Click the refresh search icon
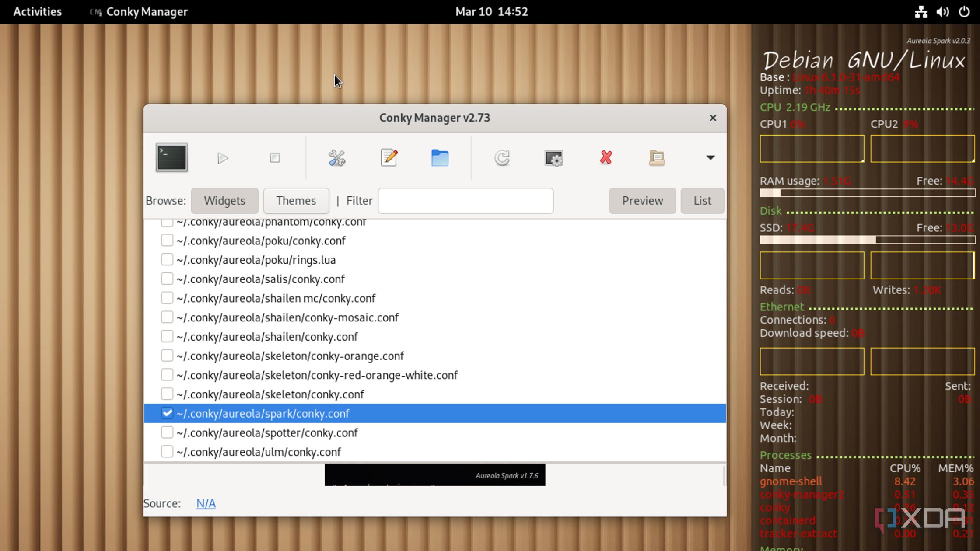The width and height of the screenshot is (980, 551). pos(502,158)
